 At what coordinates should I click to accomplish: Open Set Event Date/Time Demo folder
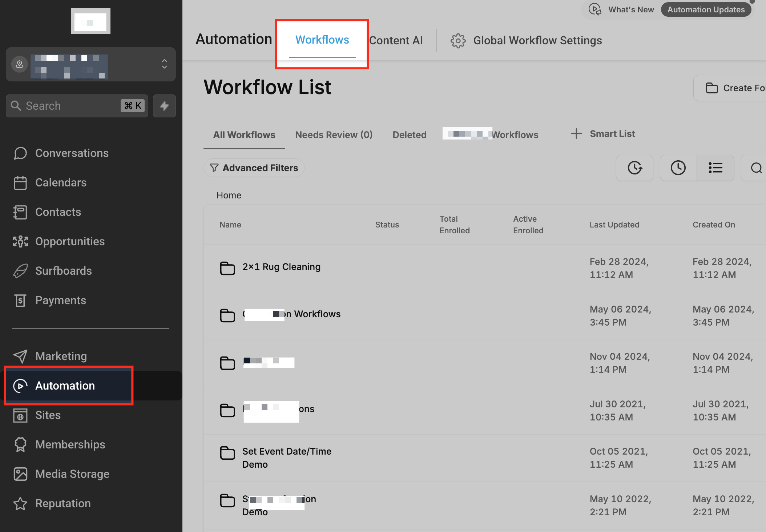tap(286, 458)
